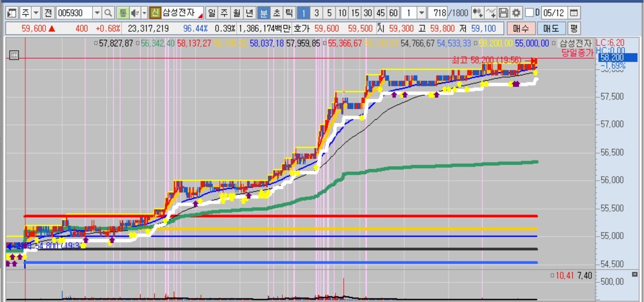
Task: Click the 호가 quote label
Action: (x=302, y=29)
